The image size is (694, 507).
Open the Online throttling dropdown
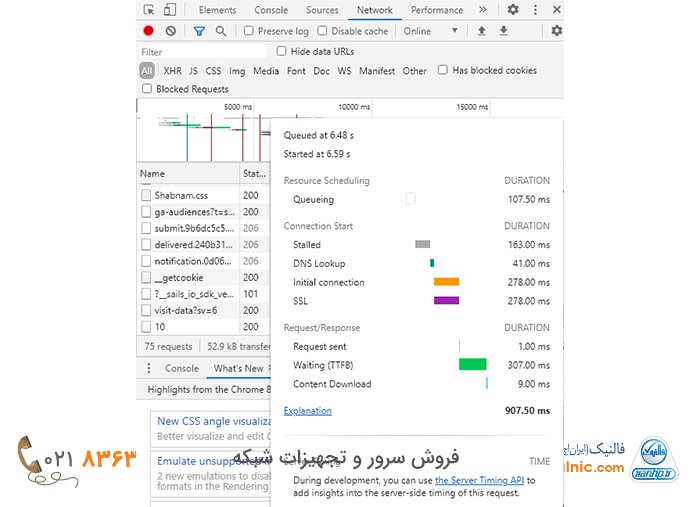point(431,31)
